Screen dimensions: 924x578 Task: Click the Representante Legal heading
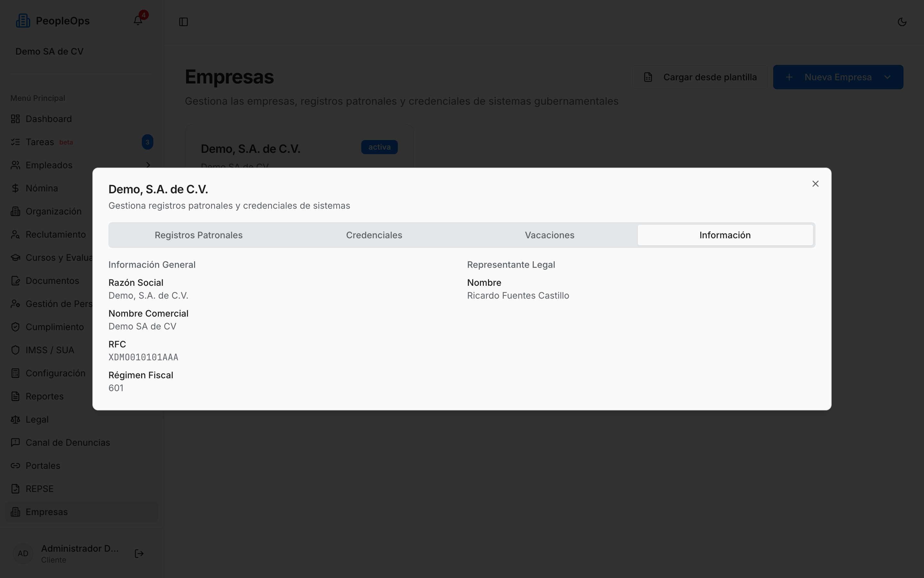pos(511,265)
